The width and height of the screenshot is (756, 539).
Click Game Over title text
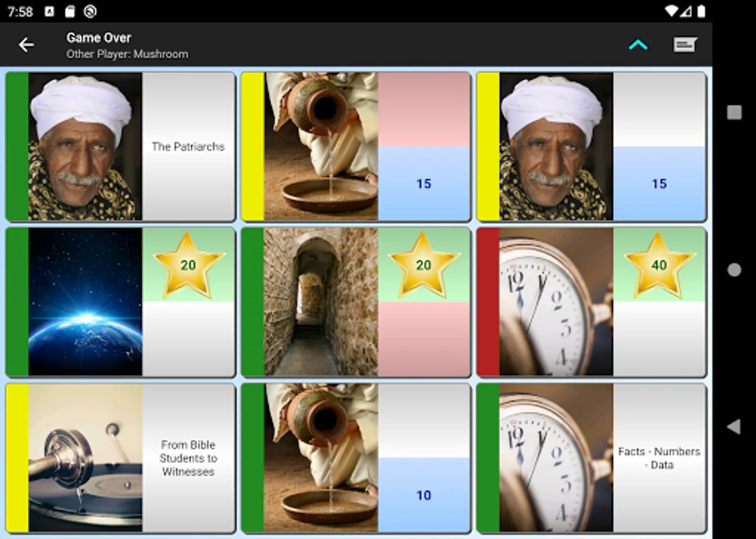(x=99, y=38)
